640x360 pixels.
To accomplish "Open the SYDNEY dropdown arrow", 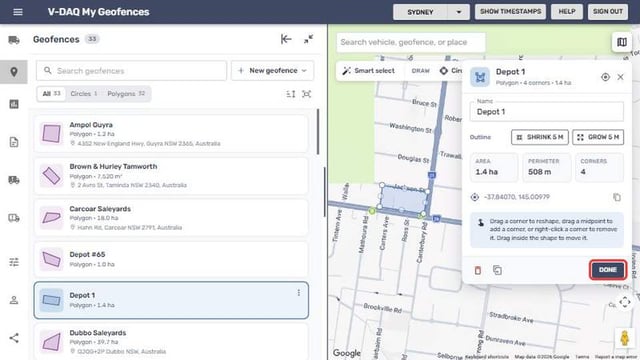I will [458, 12].
